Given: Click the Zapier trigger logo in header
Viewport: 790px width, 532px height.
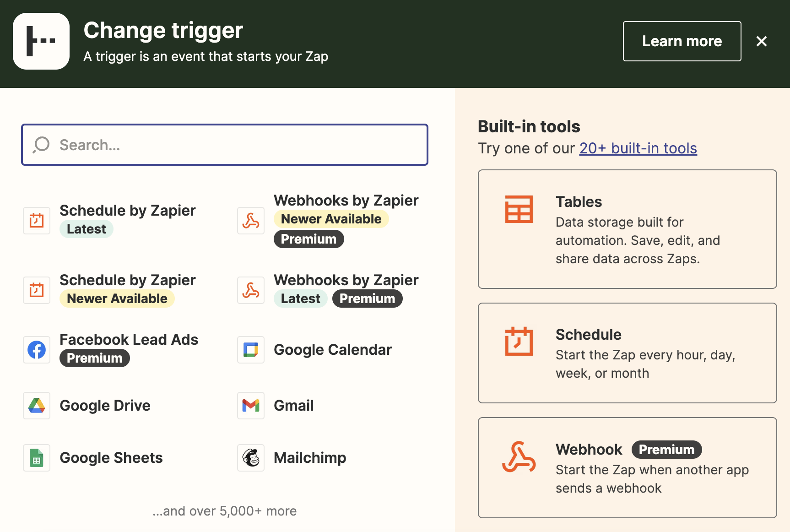Looking at the screenshot, I should point(41,41).
